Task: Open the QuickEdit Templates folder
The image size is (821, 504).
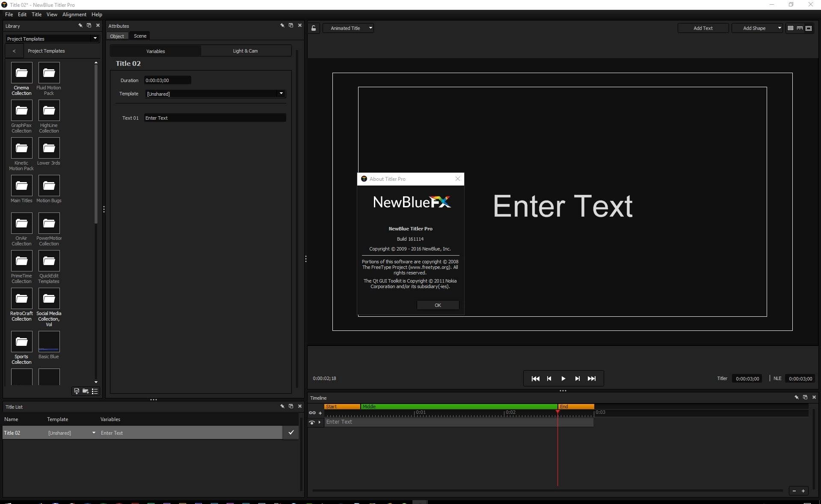Action: tap(49, 261)
